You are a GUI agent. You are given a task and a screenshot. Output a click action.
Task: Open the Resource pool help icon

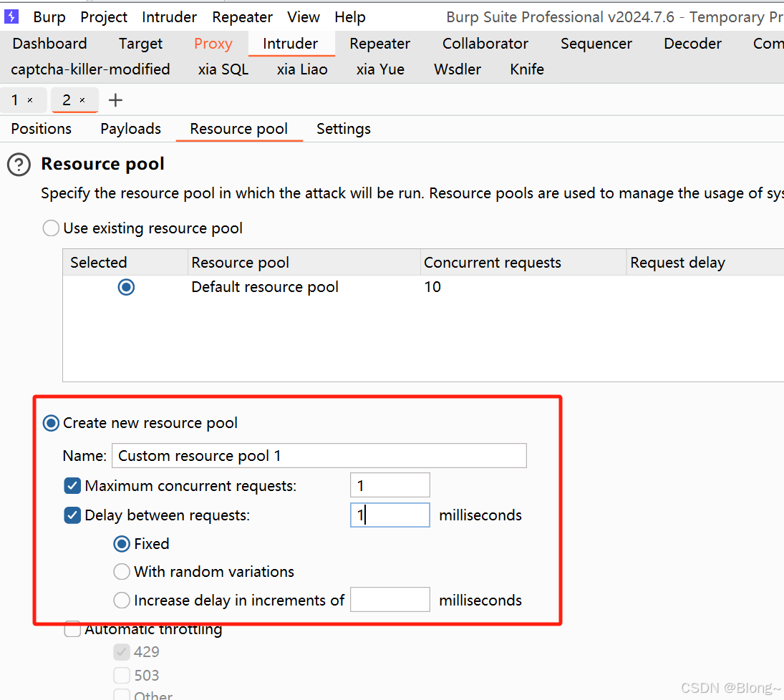click(x=19, y=165)
